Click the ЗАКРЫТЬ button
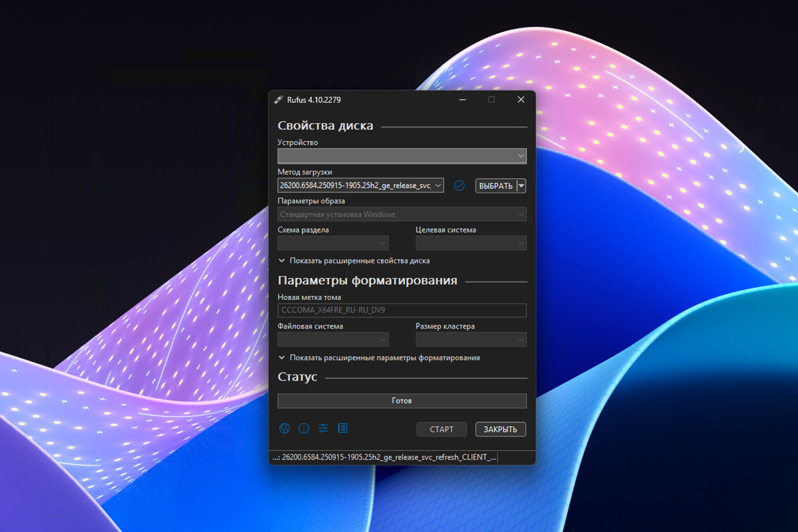The width and height of the screenshot is (798, 532). 501,429
